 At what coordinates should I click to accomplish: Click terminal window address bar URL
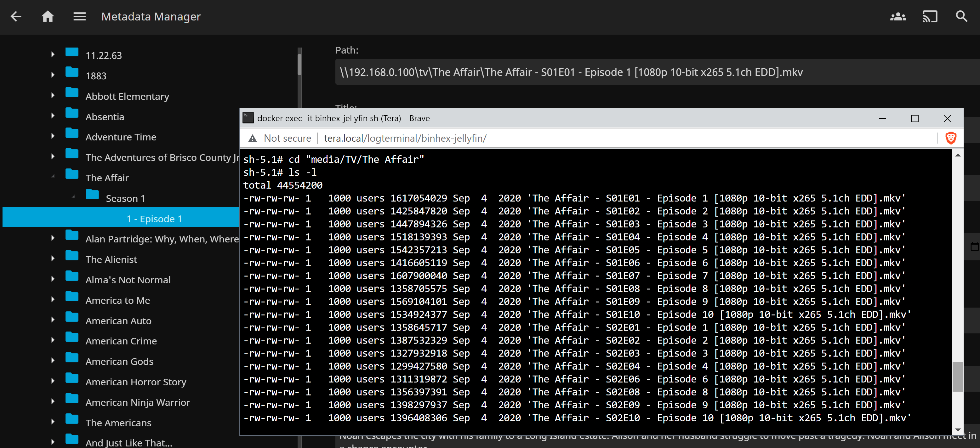(405, 139)
